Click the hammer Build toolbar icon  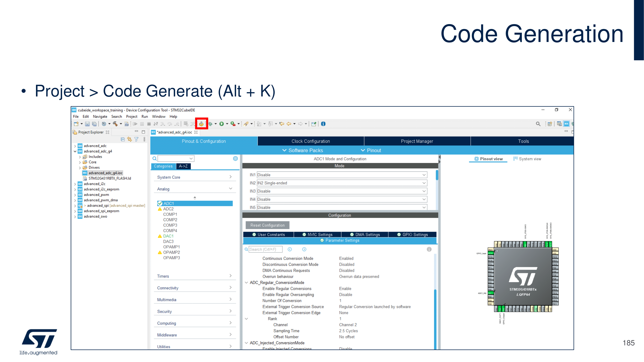[x=115, y=124]
